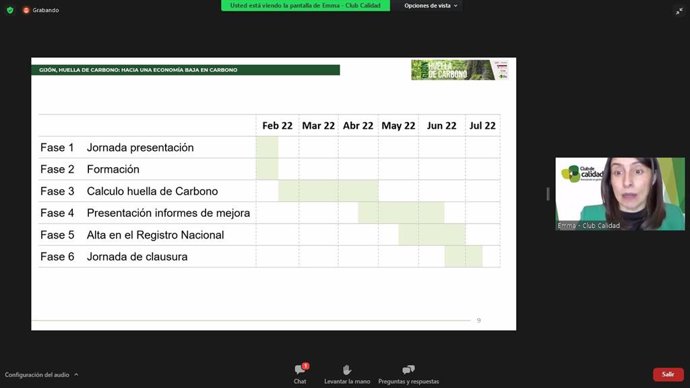690x388 pixels.
Task: Click 'Formación' text
Action: point(113,169)
